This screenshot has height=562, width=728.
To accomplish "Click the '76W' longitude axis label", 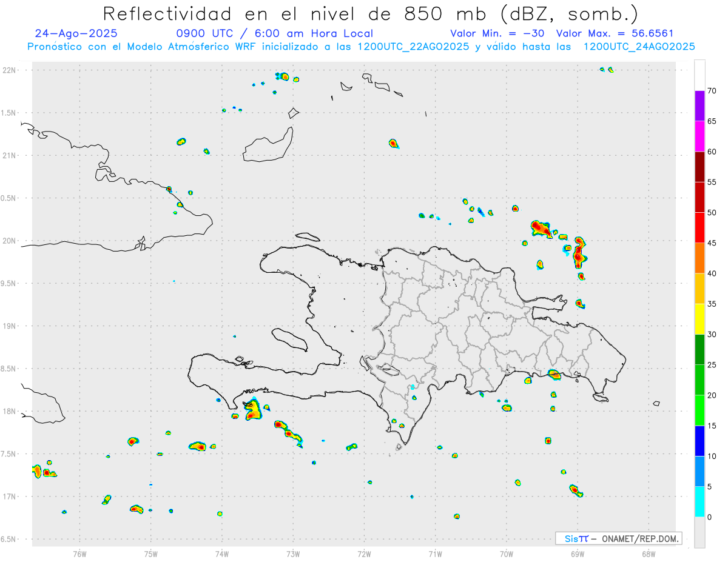I will (79, 554).
